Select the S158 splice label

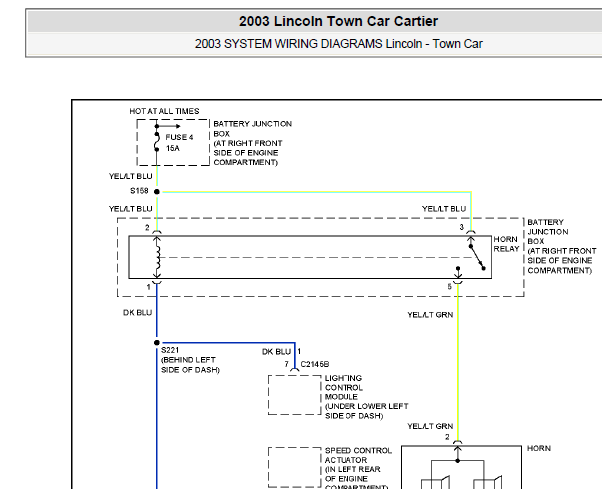point(139,191)
